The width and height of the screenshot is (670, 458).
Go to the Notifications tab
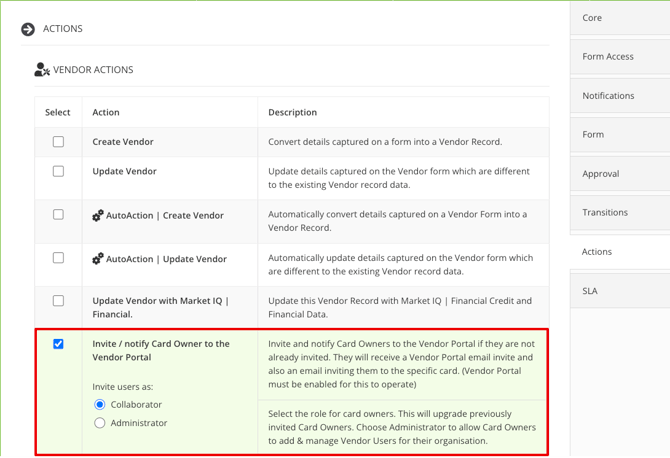coord(620,96)
